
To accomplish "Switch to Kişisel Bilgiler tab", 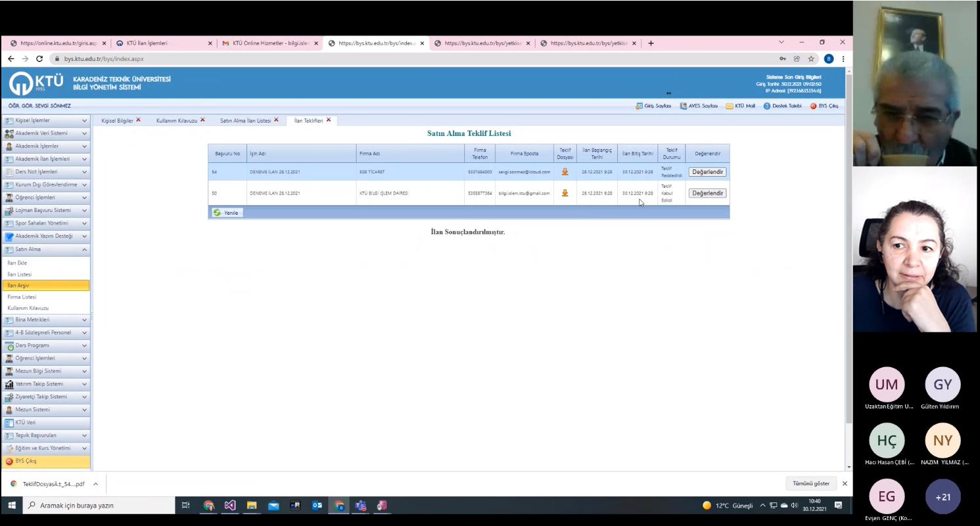I will 117,121.
